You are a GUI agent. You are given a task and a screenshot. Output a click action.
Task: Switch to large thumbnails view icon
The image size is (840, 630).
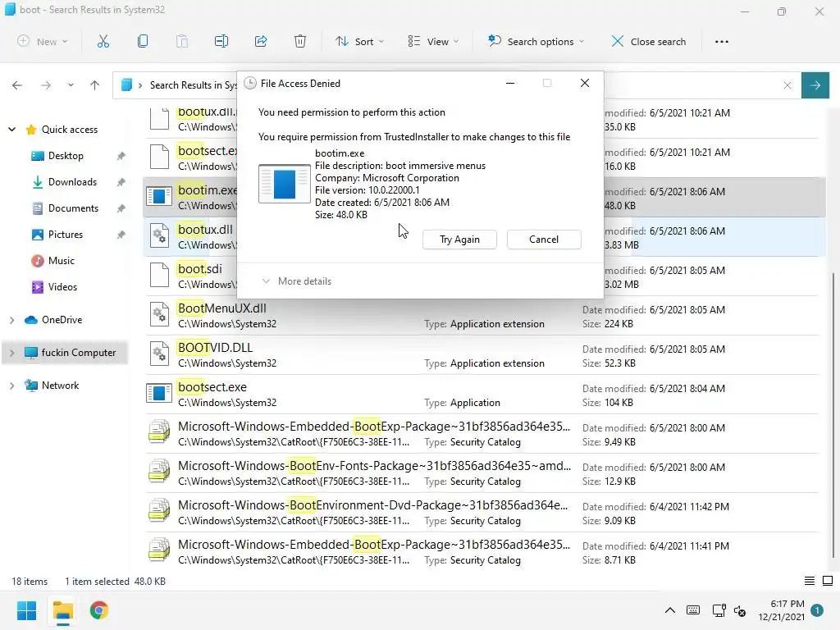827,581
